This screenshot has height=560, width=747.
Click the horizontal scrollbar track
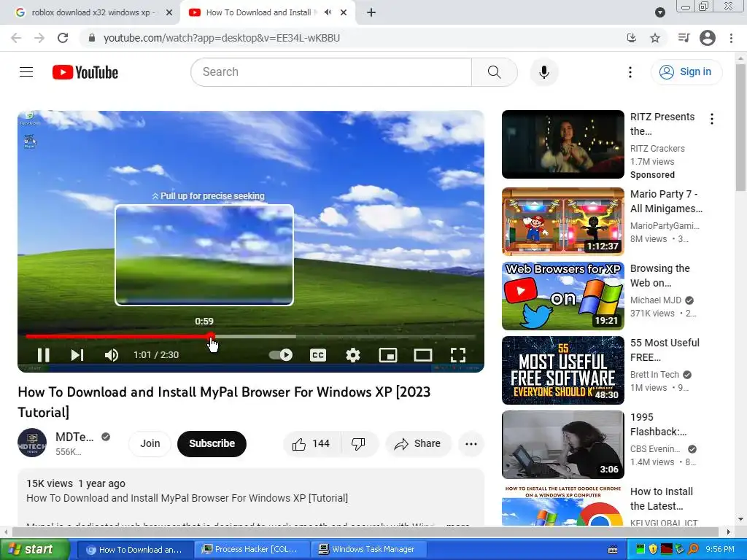pos(365,532)
